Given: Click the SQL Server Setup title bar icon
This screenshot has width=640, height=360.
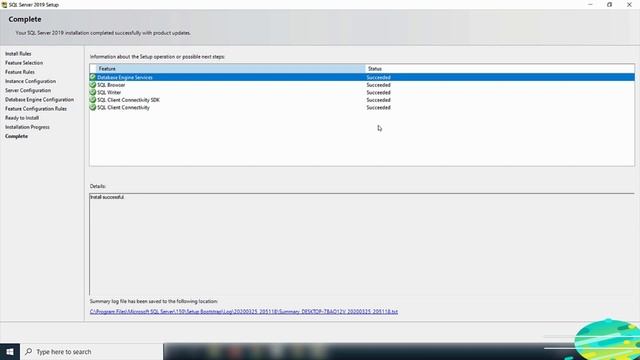Looking at the screenshot, I should pos(4,4).
